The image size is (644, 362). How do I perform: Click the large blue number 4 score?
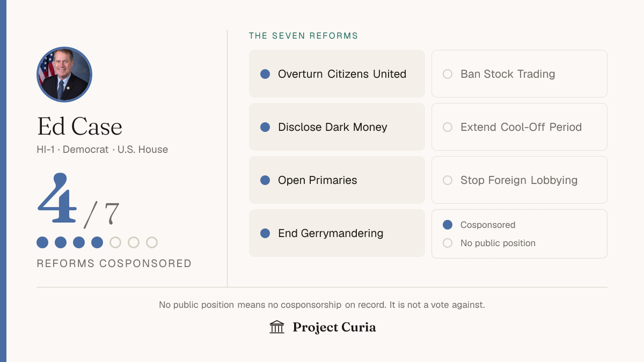(x=57, y=198)
